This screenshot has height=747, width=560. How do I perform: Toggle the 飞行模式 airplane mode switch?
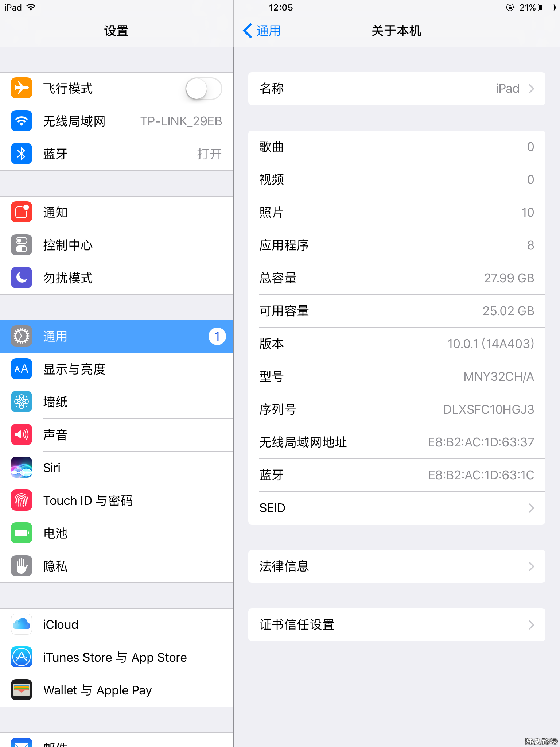204,89
